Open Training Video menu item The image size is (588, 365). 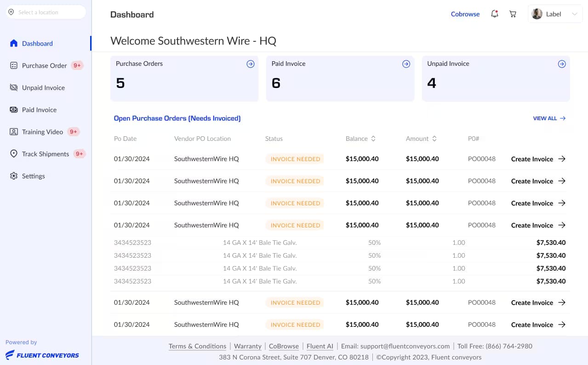(42, 132)
